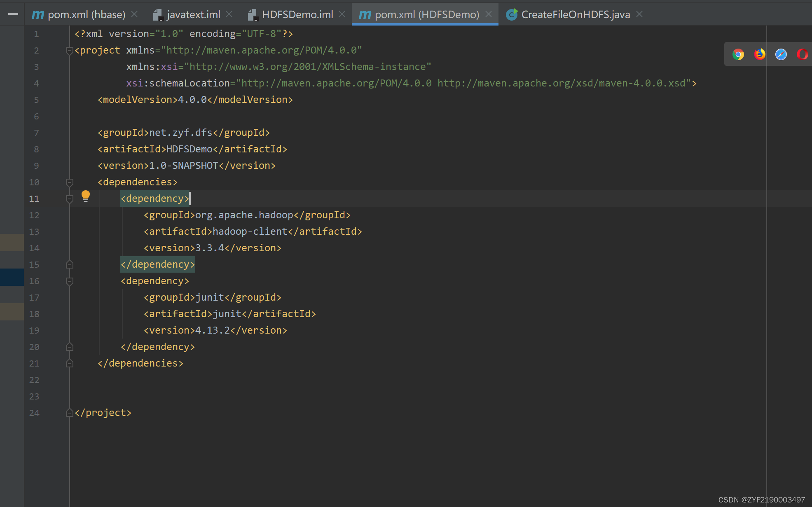812x507 pixels.
Task: Collapse the junit dependency fold at line 16
Action: click(x=69, y=281)
